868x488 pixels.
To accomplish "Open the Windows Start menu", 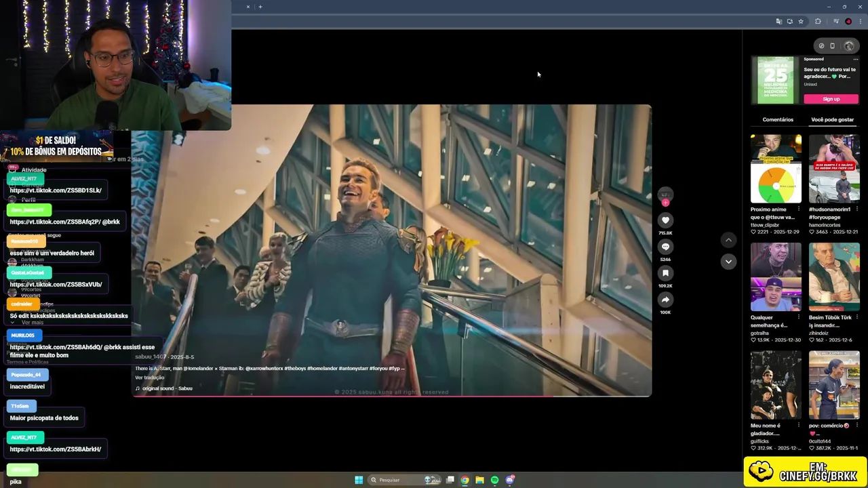I will [x=359, y=480].
